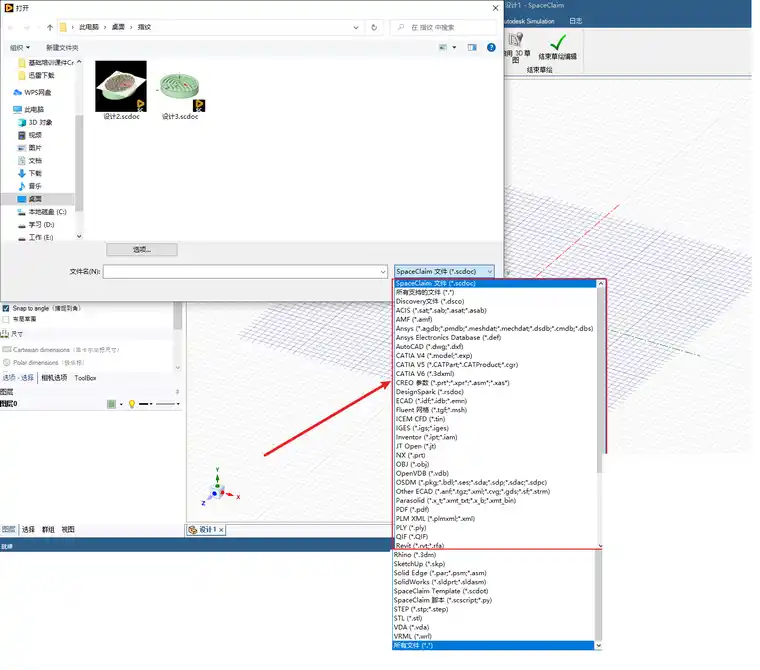Switch to the 视图 panel tab
The image size is (760, 670).
(68, 529)
